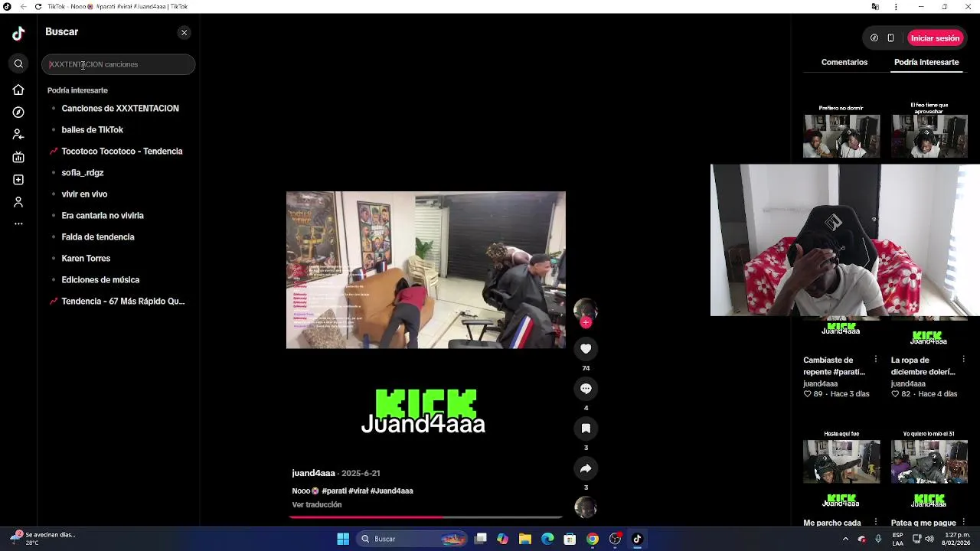Open the Following people icon
The image size is (980, 551).
pyautogui.click(x=18, y=135)
